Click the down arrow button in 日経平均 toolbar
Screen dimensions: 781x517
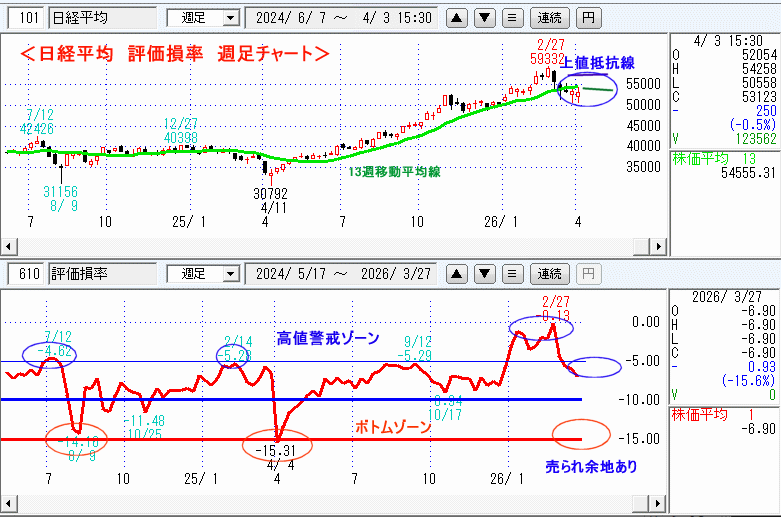click(484, 18)
